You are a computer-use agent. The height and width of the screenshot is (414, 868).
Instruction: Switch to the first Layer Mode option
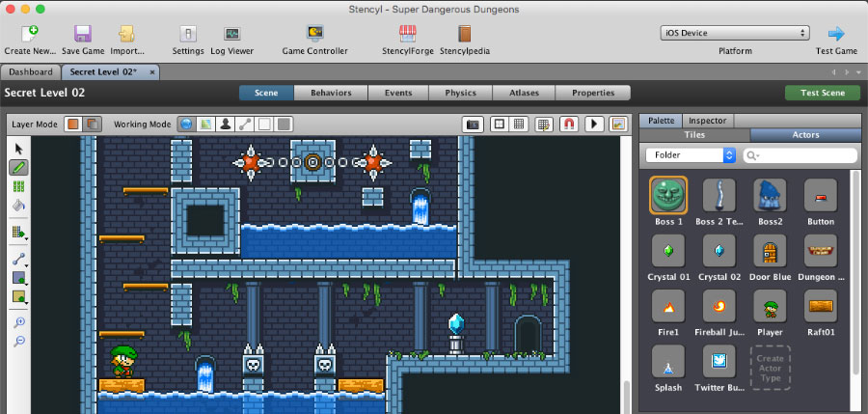pyautogui.click(x=73, y=124)
